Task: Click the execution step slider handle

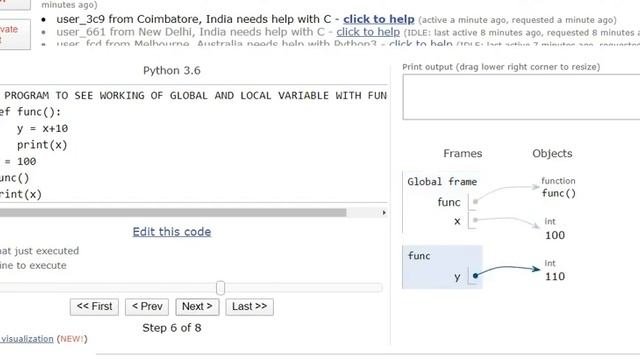Action: click(220, 288)
